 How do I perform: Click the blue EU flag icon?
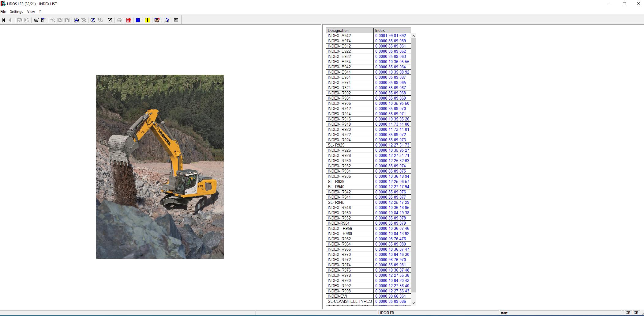click(x=138, y=20)
